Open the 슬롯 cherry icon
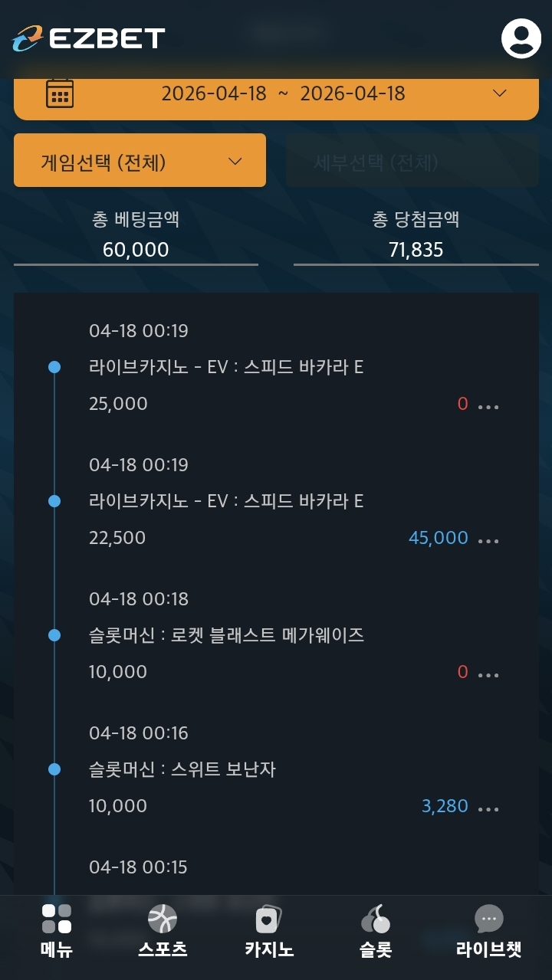552x980 pixels. (x=375, y=919)
